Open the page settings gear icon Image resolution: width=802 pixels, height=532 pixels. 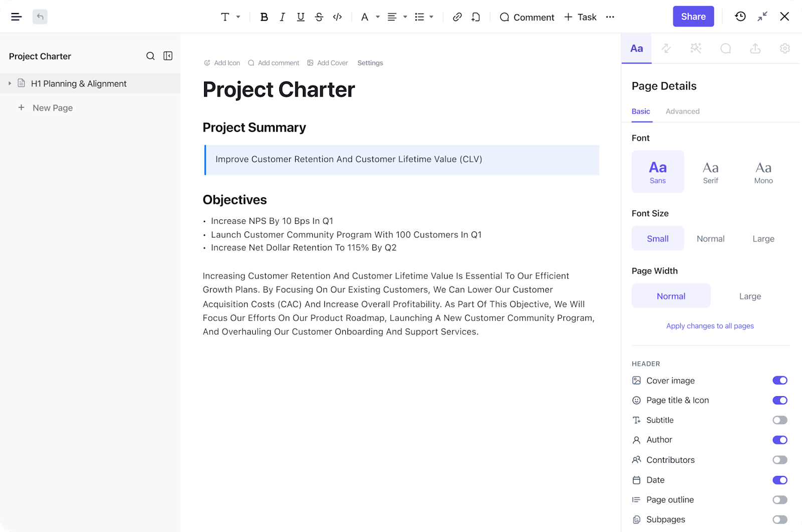784,48
